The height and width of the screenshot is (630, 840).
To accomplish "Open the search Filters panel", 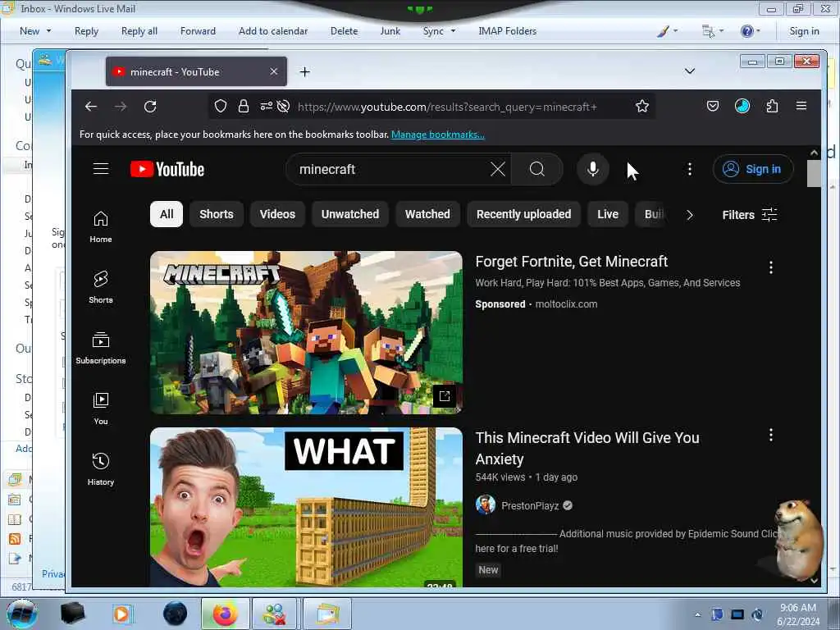I will (x=749, y=215).
